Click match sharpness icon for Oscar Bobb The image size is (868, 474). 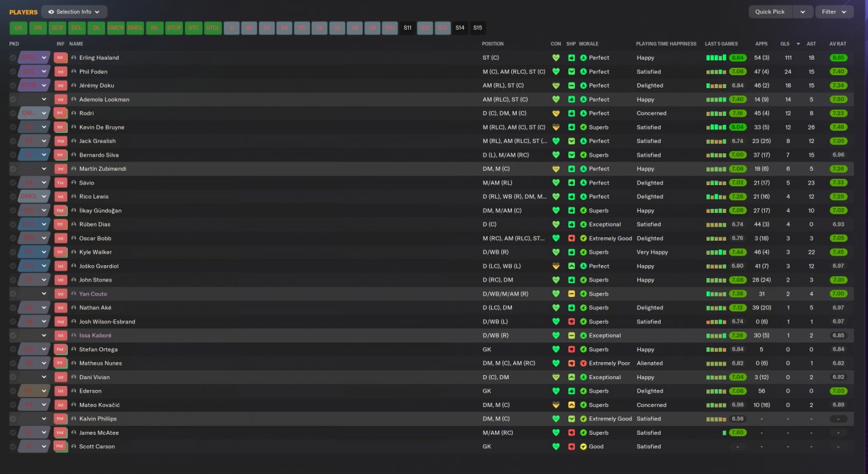(x=572, y=239)
